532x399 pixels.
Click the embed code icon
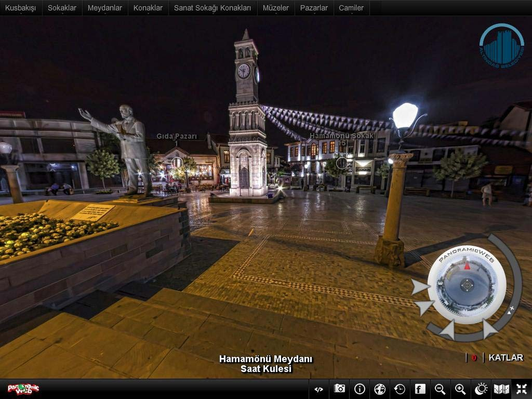319,389
